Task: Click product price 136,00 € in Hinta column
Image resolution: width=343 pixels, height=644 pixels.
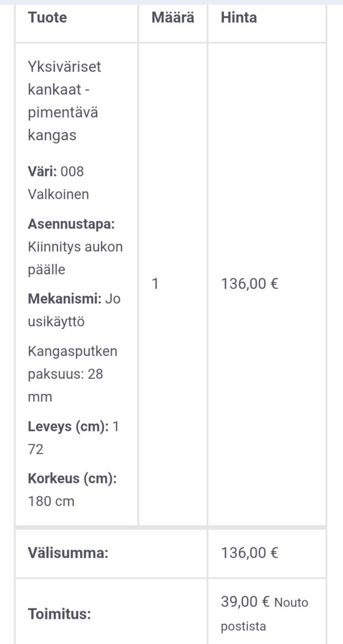Action: (249, 284)
